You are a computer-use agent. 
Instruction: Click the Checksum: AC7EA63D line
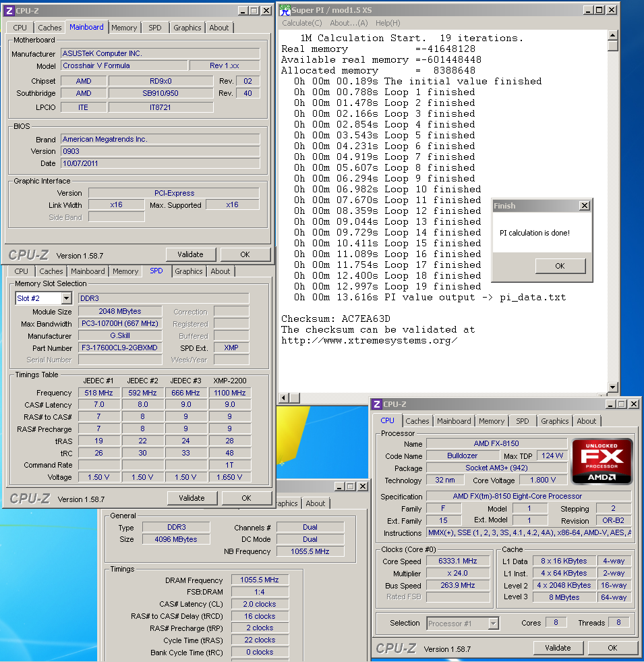tap(336, 319)
